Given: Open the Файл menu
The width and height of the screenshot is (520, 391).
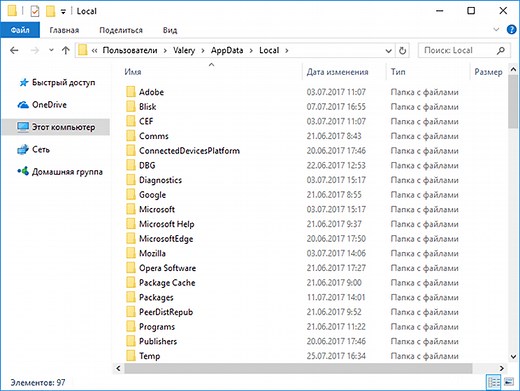Looking at the screenshot, I should 20,30.
